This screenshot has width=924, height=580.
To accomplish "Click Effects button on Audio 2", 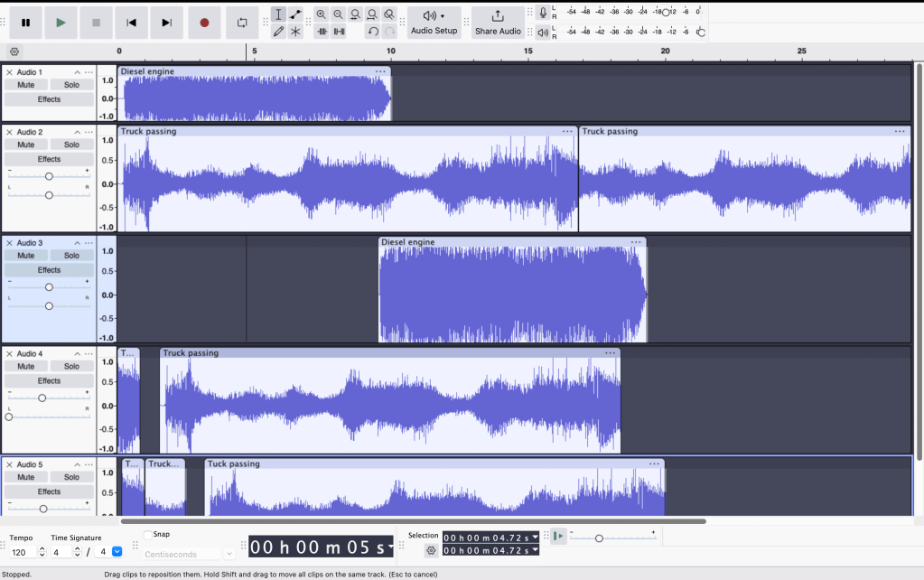I will coord(49,159).
